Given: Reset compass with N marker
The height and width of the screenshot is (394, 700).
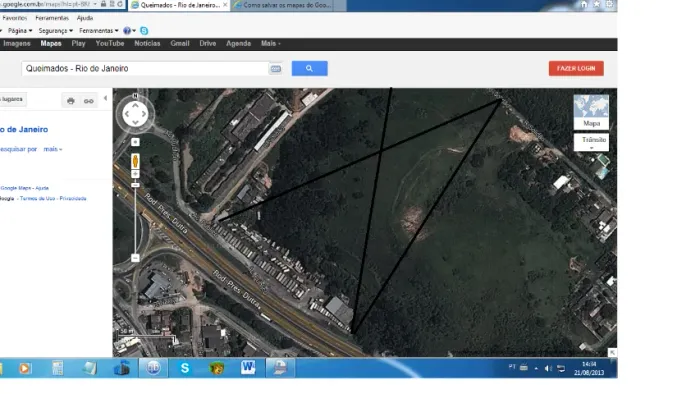Looking at the screenshot, I should point(135,96).
